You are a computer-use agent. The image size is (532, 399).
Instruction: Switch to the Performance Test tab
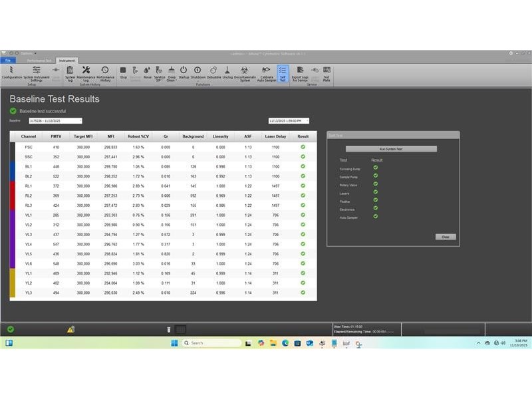39,60
